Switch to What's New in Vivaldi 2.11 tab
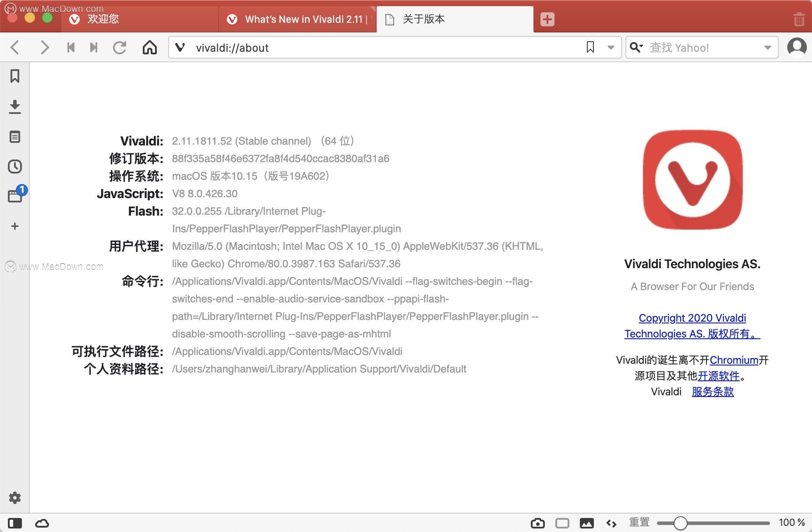 298,19
